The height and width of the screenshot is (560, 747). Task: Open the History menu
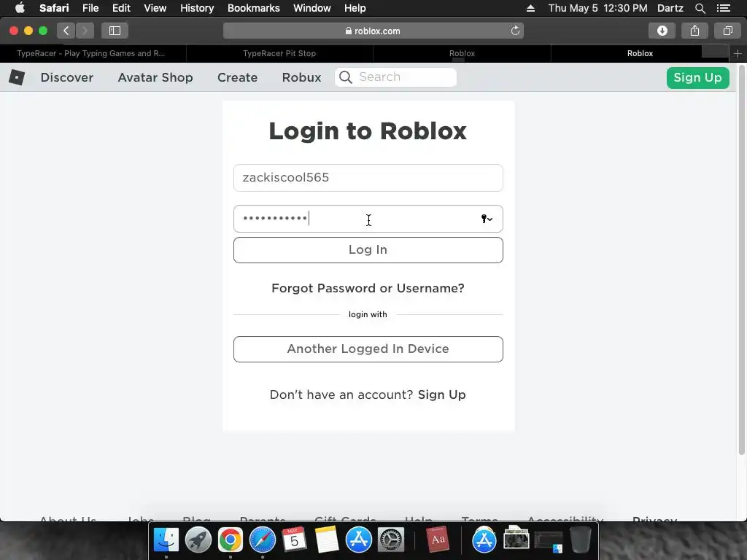click(x=197, y=8)
